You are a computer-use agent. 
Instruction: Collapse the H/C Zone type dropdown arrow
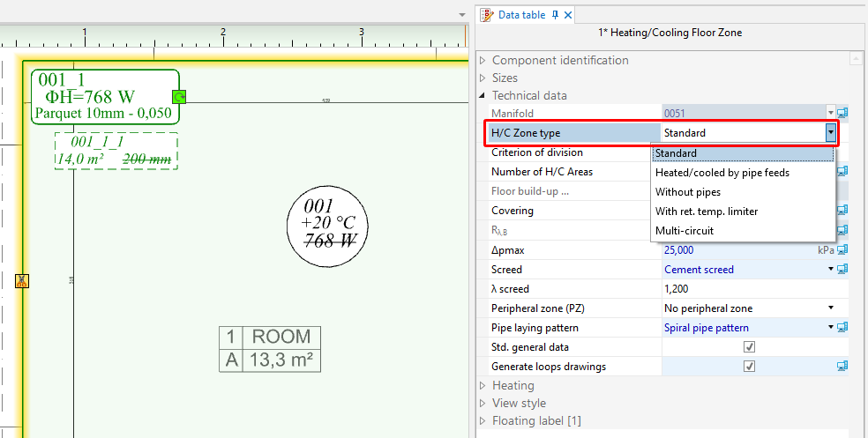tap(830, 133)
